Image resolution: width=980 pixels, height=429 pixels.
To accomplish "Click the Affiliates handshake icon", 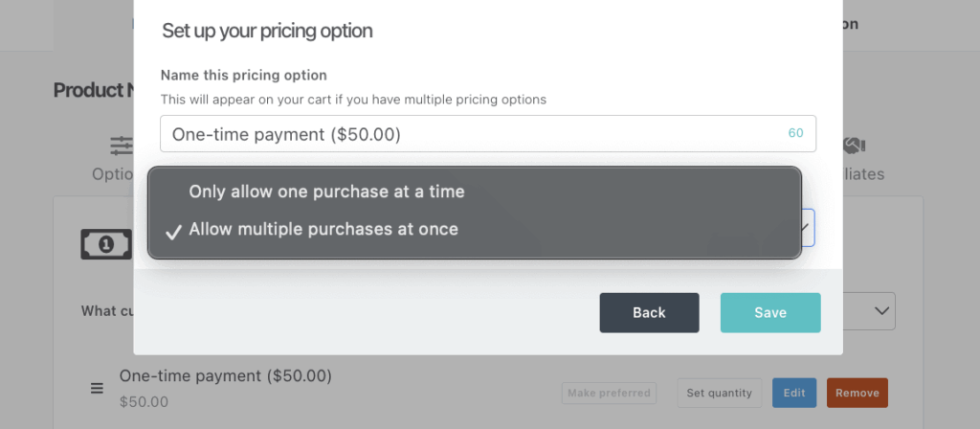I will coord(853,146).
